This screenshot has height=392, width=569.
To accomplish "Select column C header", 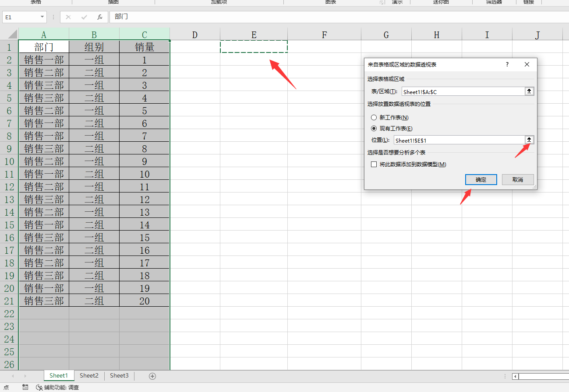I will (145, 35).
